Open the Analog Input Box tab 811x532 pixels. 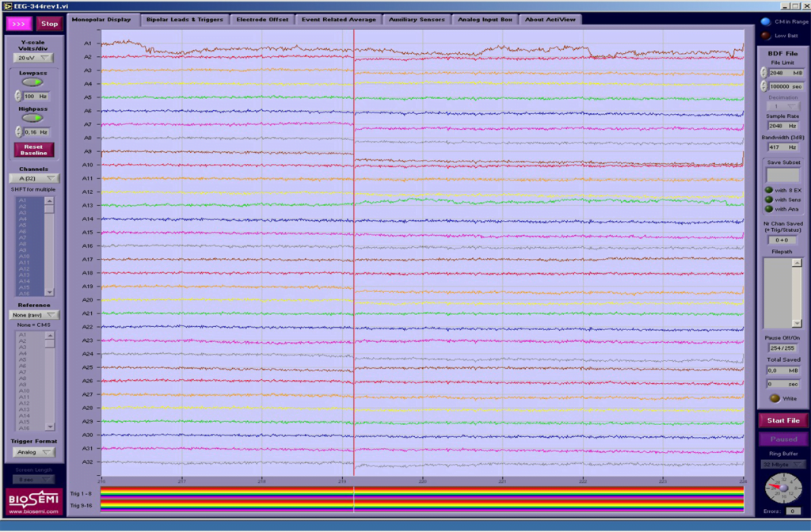coord(485,20)
